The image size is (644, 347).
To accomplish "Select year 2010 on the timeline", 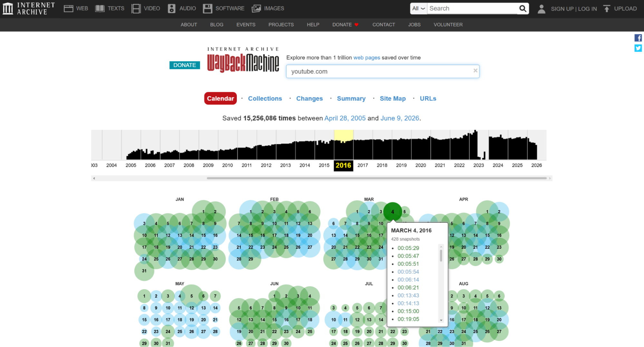I will 227,165.
